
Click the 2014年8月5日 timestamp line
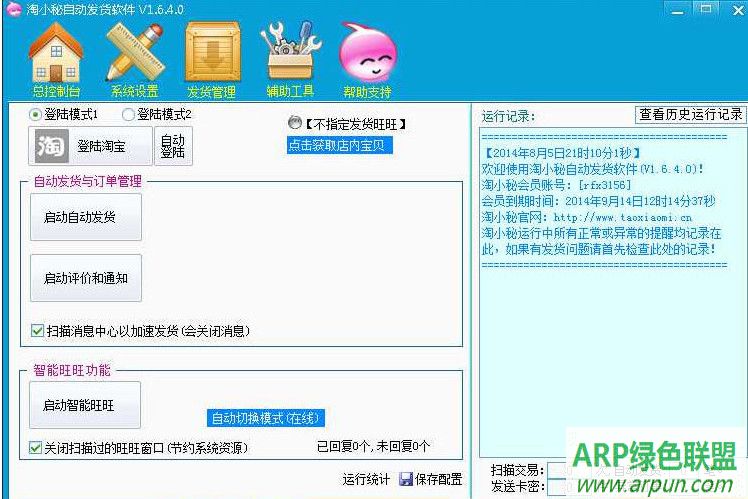[x=561, y=153]
